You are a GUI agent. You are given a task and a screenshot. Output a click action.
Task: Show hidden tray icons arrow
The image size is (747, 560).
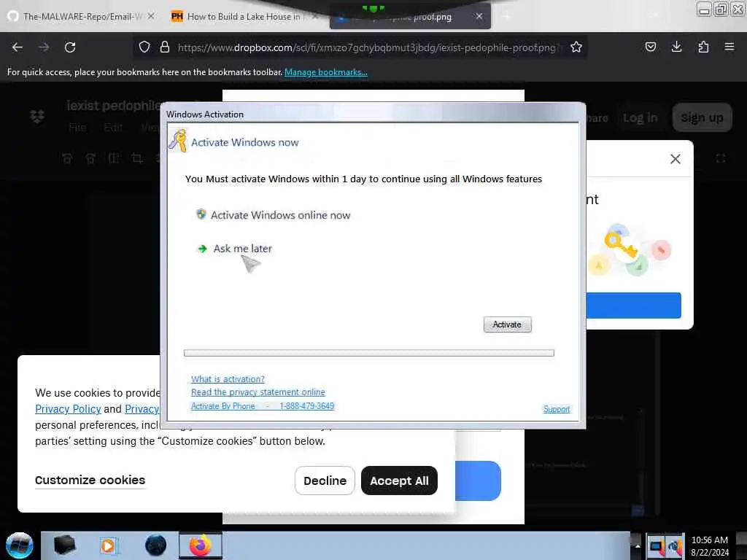coord(638,546)
